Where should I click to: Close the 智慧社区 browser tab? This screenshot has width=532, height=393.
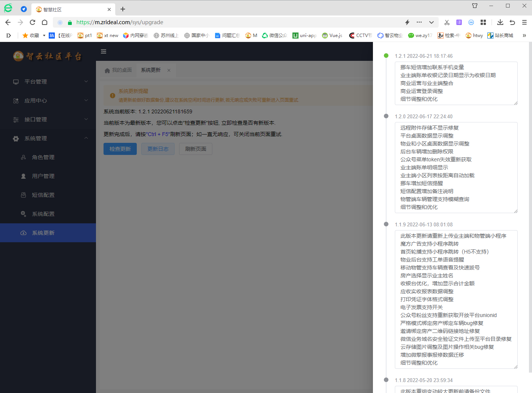pos(109,9)
